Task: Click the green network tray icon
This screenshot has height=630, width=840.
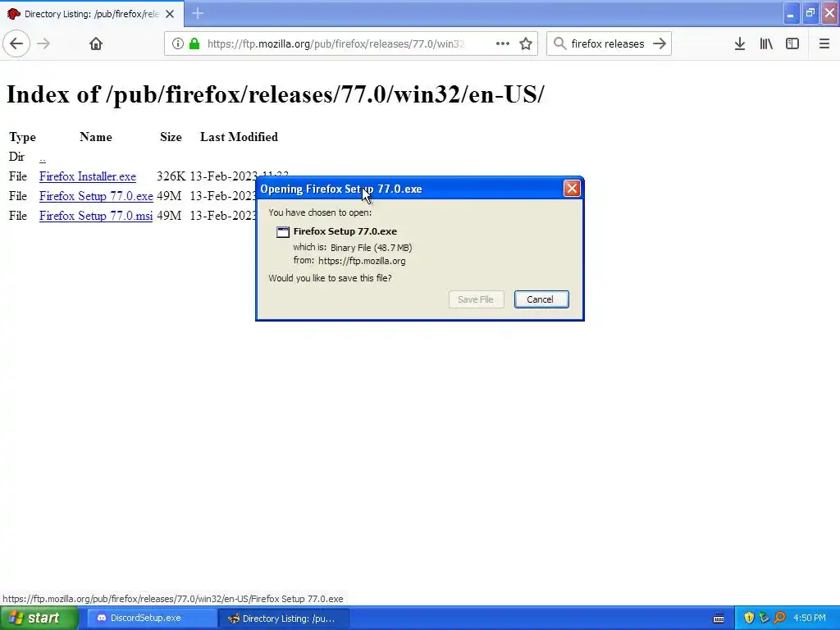Action: [764, 618]
